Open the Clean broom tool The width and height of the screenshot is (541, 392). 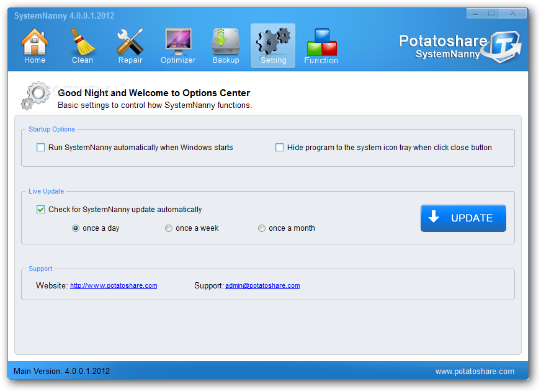click(83, 45)
